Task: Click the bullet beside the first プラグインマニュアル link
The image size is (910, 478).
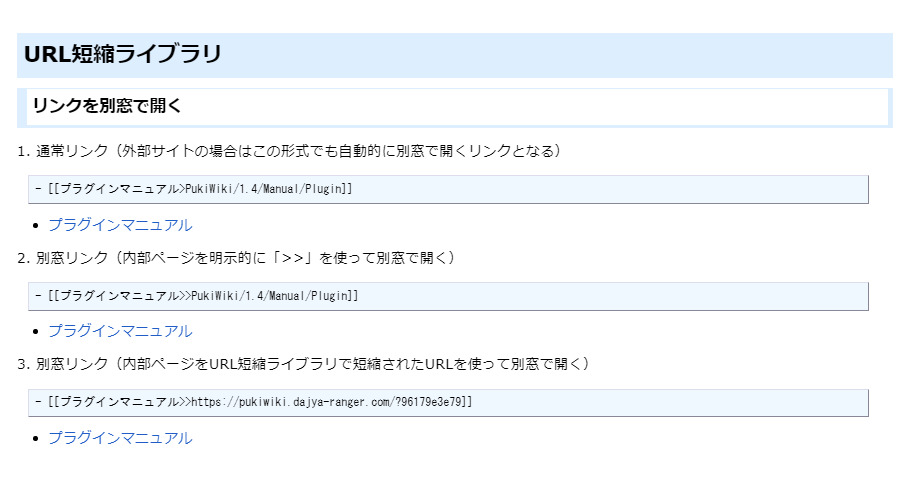Action: [x=36, y=226]
